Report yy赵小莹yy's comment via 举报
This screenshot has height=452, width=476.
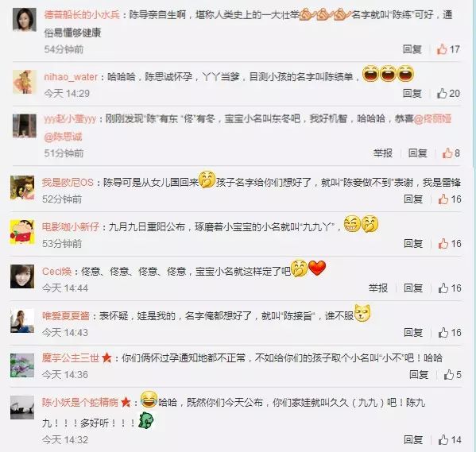point(383,153)
